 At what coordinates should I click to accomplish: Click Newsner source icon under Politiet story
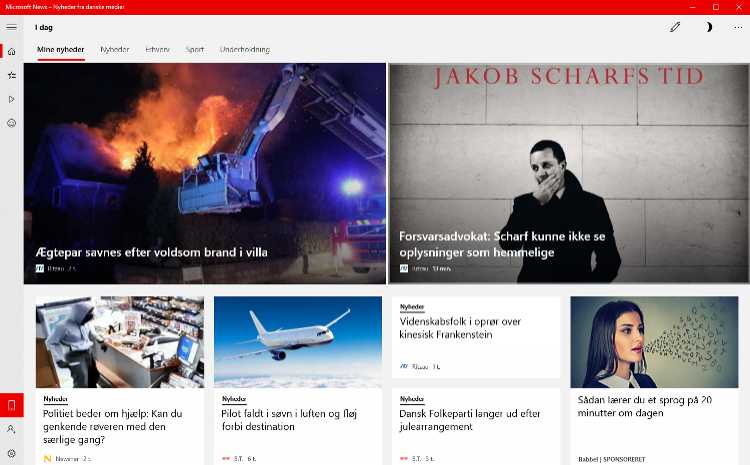(x=47, y=459)
